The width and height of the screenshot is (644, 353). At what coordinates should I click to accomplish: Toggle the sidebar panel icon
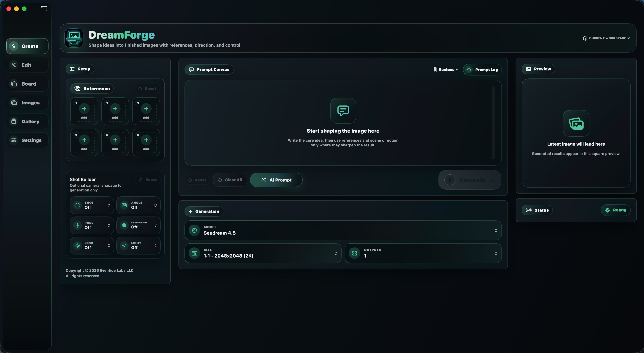[44, 9]
